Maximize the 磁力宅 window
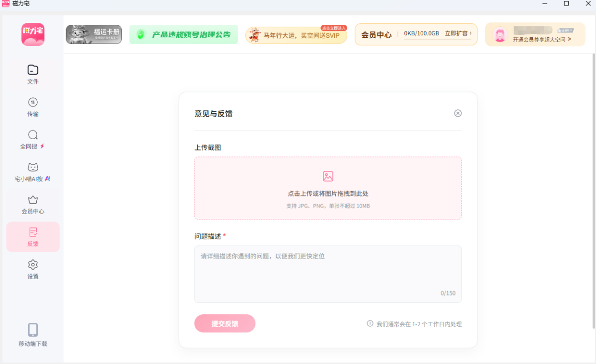Image resolution: width=596 pixels, height=364 pixels. click(x=566, y=3)
